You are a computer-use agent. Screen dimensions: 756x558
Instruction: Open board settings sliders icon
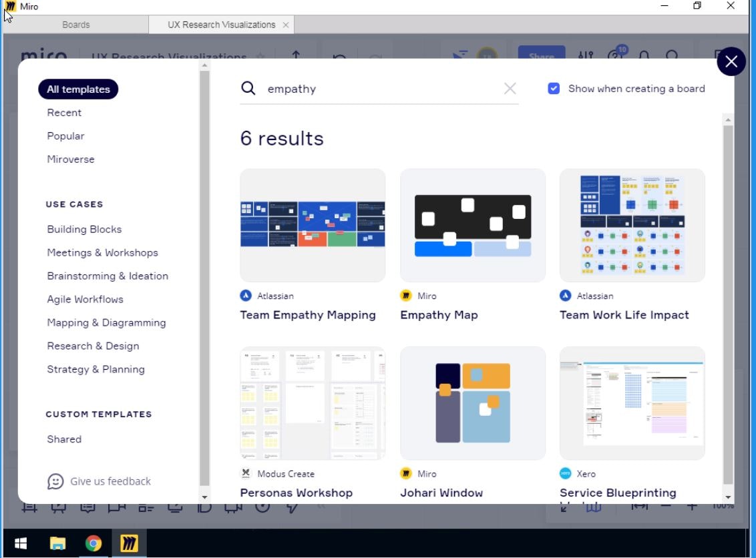click(586, 55)
